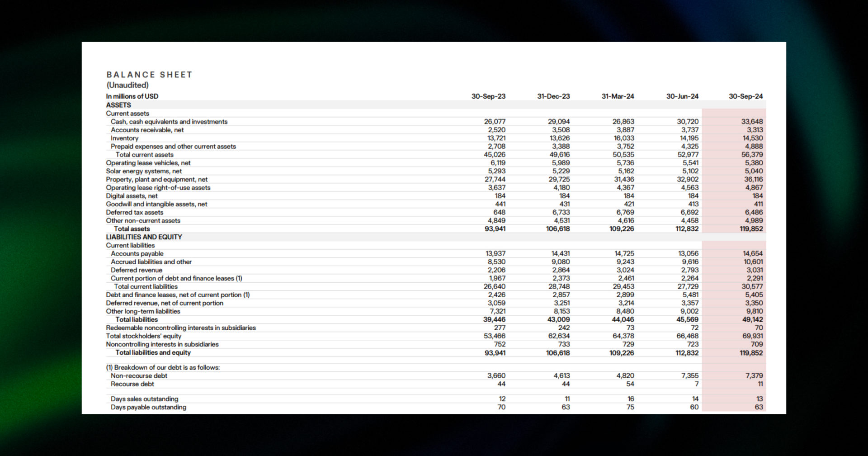Click the Cash, cash equivalents and investments row
The height and width of the screenshot is (456, 868).
click(170, 121)
